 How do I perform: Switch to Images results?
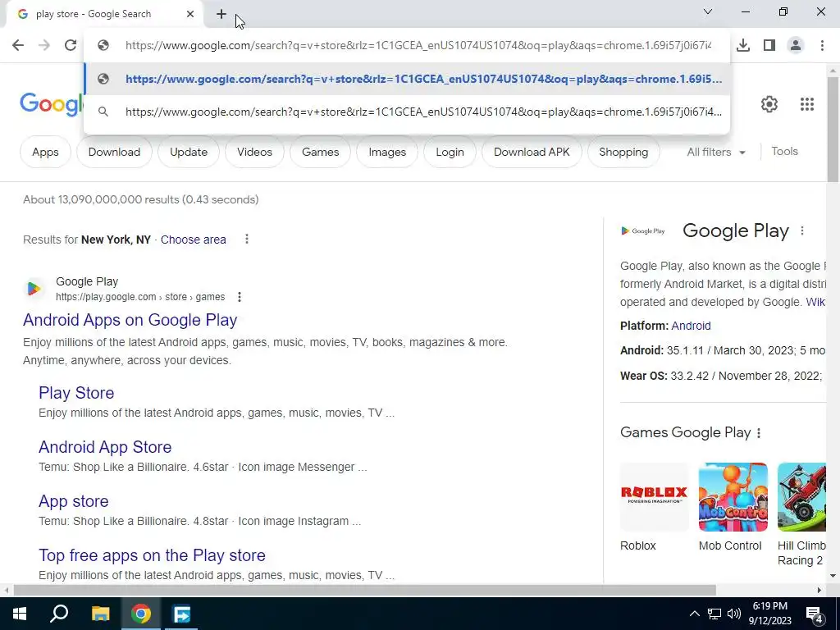(387, 152)
